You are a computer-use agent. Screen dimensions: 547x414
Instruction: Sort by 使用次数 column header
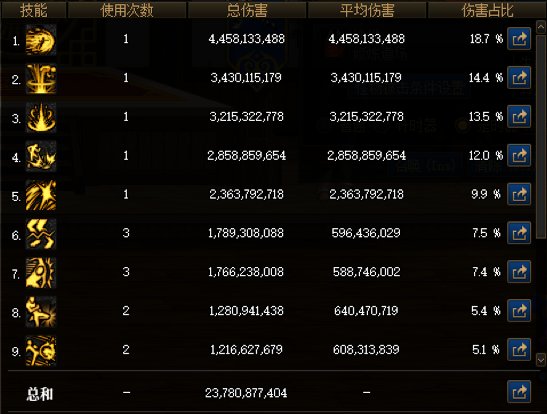pos(127,10)
